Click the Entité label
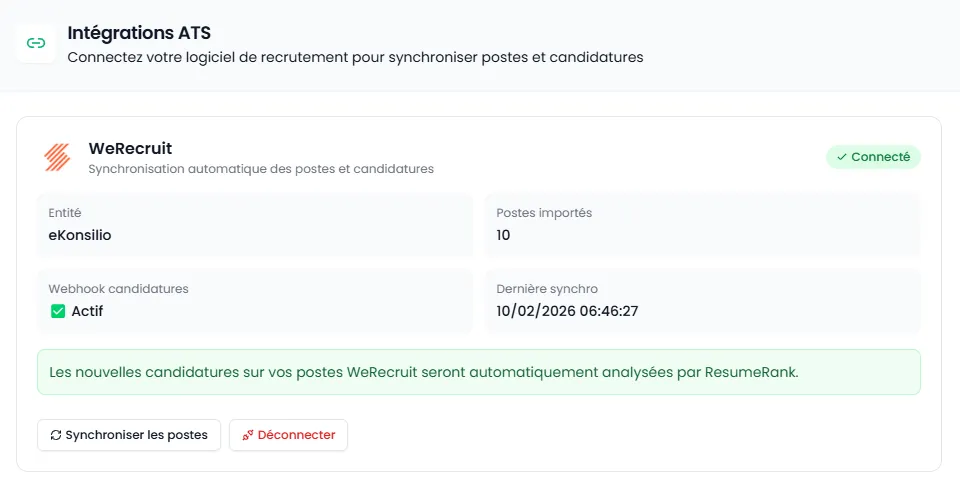This screenshot has width=960, height=488. tap(65, 213)
